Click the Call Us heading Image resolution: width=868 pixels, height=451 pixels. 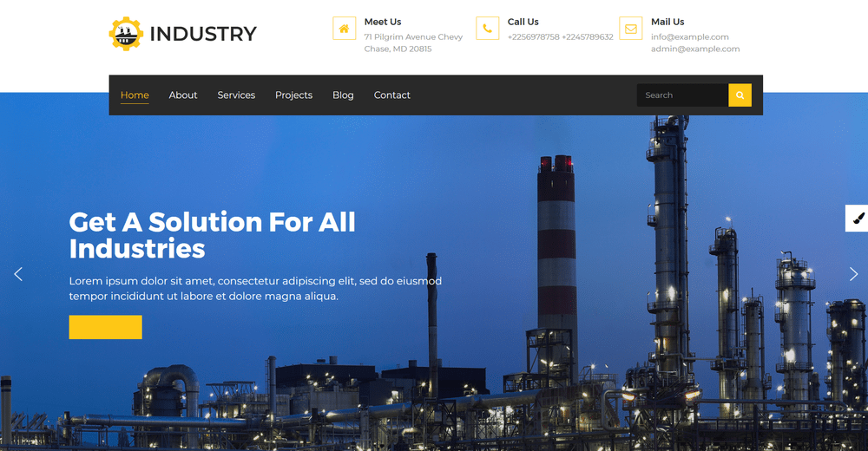tap(523, 23)
